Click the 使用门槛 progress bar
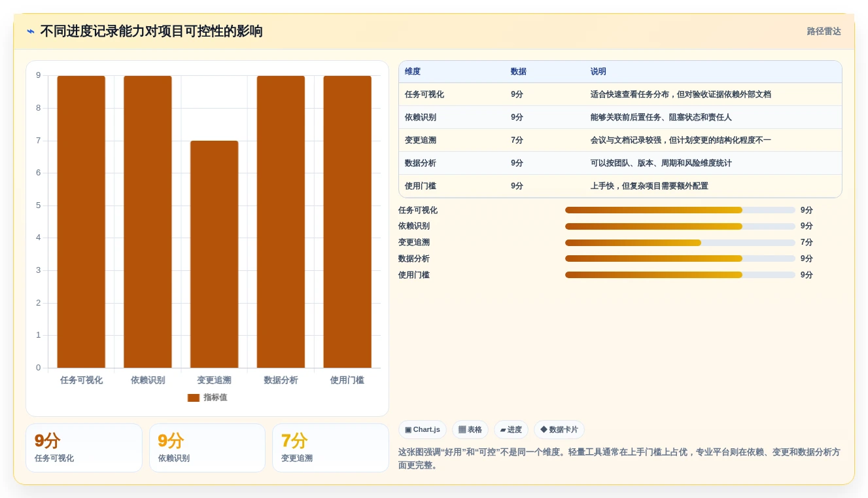 [x=680, y=275]
